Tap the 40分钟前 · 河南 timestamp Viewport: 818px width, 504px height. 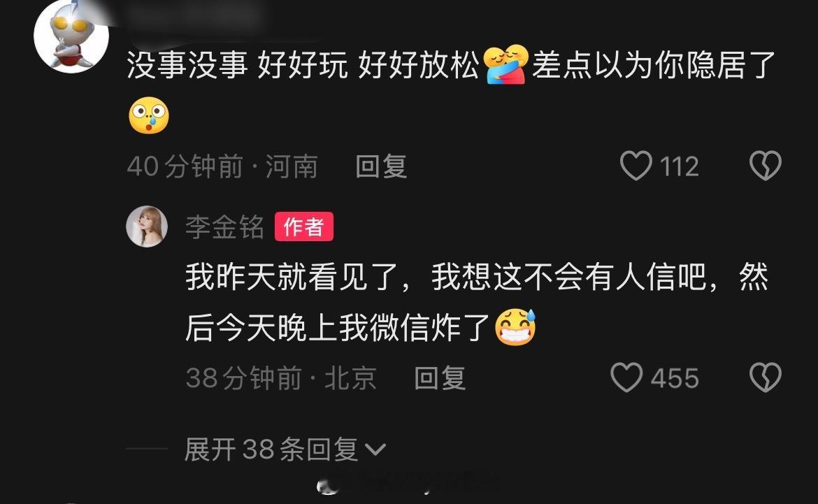pyautogui.click(x=222, y=166)
